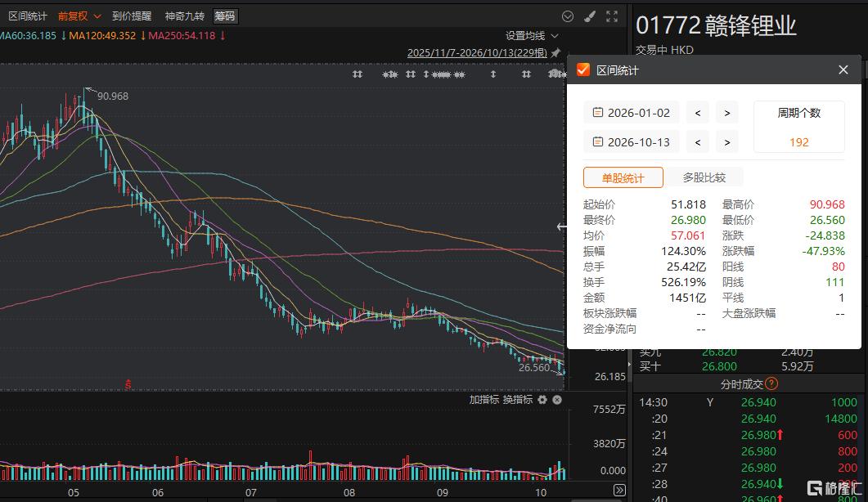Viewport: 868px width, 502px height.
Task: Click the 14:30 trade row price 26.940
Action: 758,402
